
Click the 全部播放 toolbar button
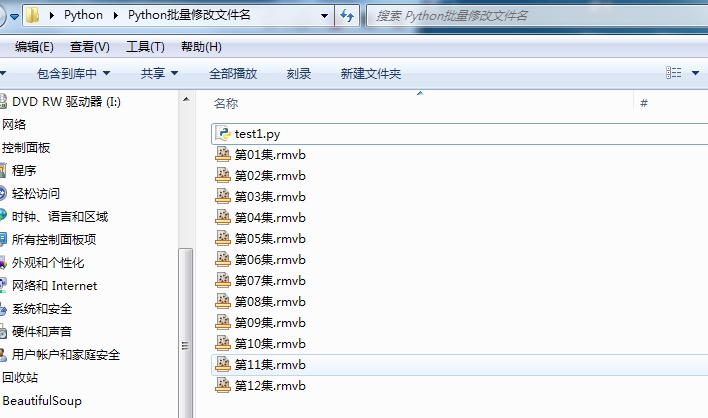point(233,73)
